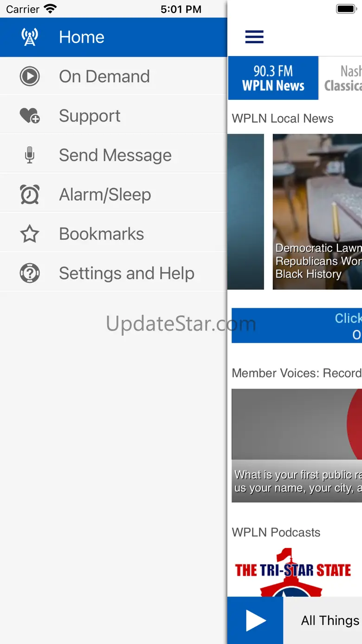Open the On Demand menu item

click(114, 77)
